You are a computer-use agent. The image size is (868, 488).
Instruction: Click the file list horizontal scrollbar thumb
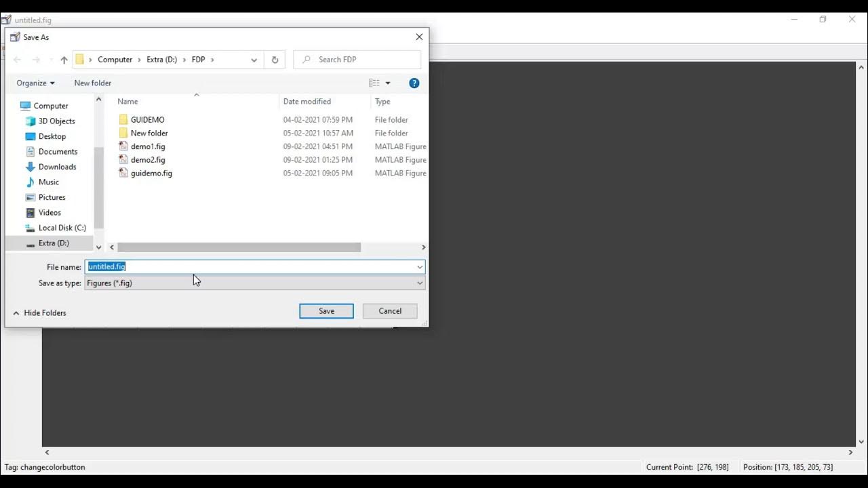239,247
